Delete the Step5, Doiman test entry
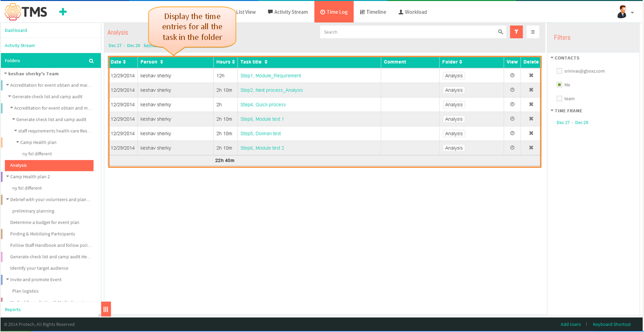Image resolution: width=644 pixels, height=332 pixels. [531, 133]
